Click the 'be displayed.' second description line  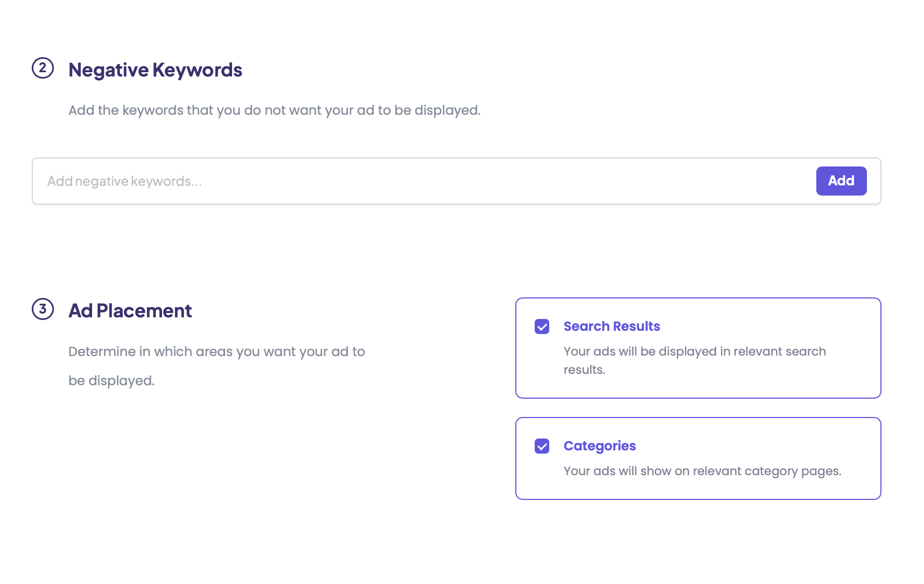(111, 381)
